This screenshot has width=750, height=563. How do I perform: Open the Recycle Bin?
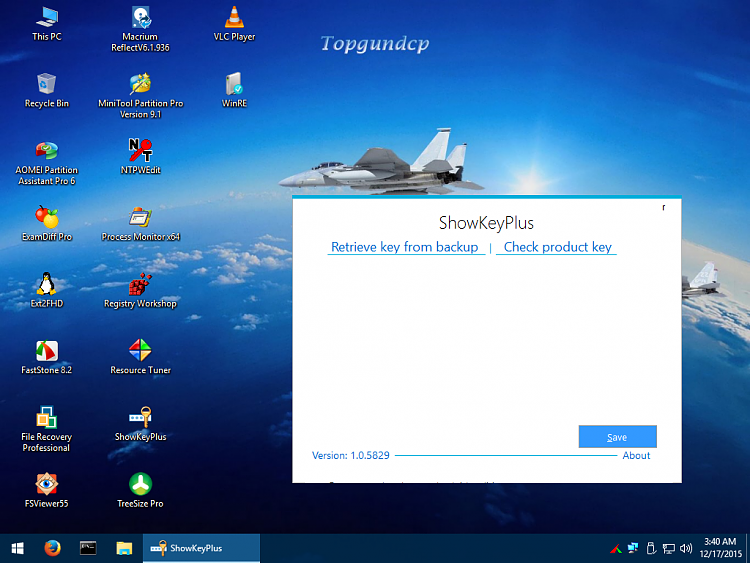pos(46,90)
